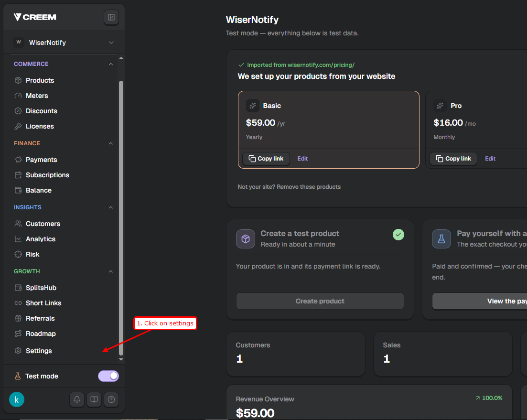The image size is (527, 420).
Task: Click the Sales stat card
Action: [x=443, y=354]
